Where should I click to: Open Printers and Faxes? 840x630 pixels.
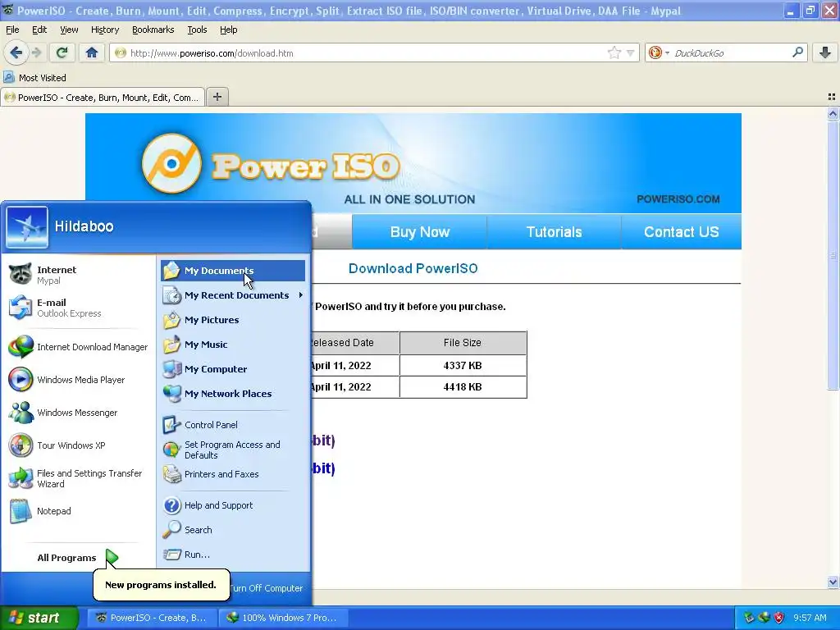coord(233,474)
